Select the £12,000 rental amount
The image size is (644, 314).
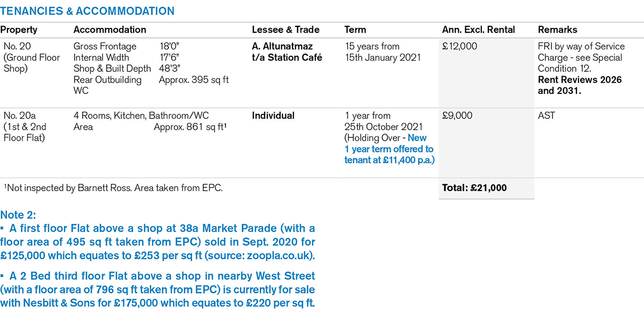click(459, 47)
